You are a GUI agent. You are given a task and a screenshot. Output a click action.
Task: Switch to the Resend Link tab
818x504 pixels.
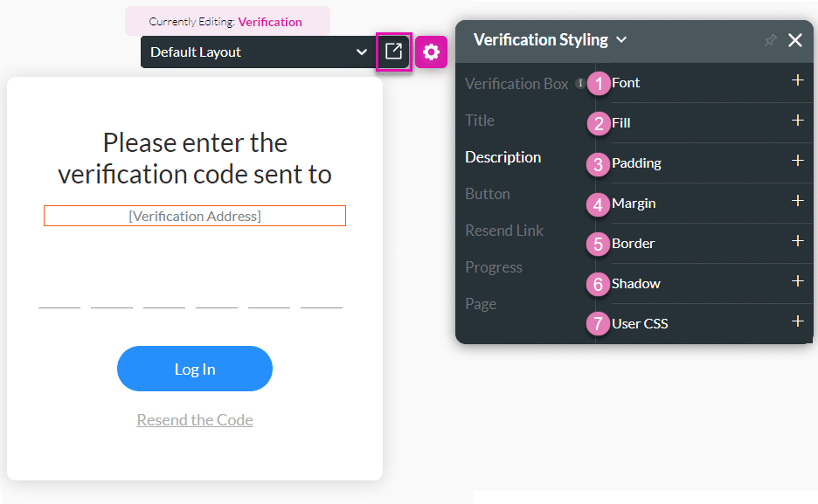pos(504,231)
